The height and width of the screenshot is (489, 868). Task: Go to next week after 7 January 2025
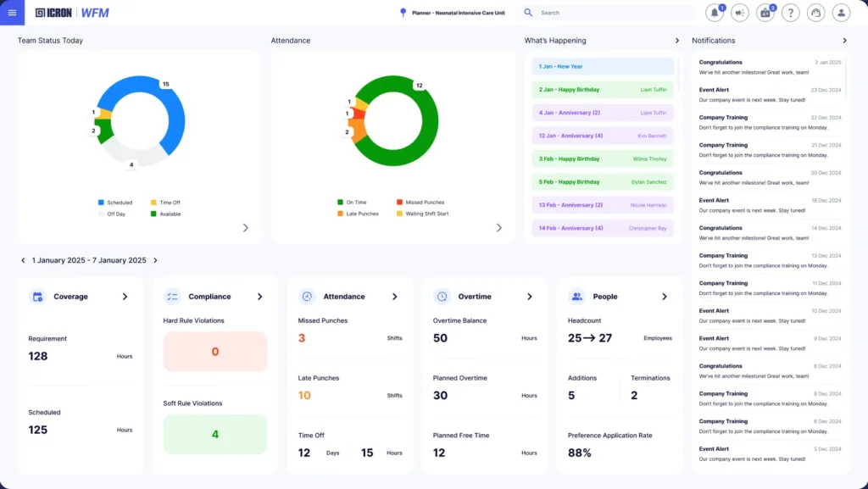coord(156,260)
